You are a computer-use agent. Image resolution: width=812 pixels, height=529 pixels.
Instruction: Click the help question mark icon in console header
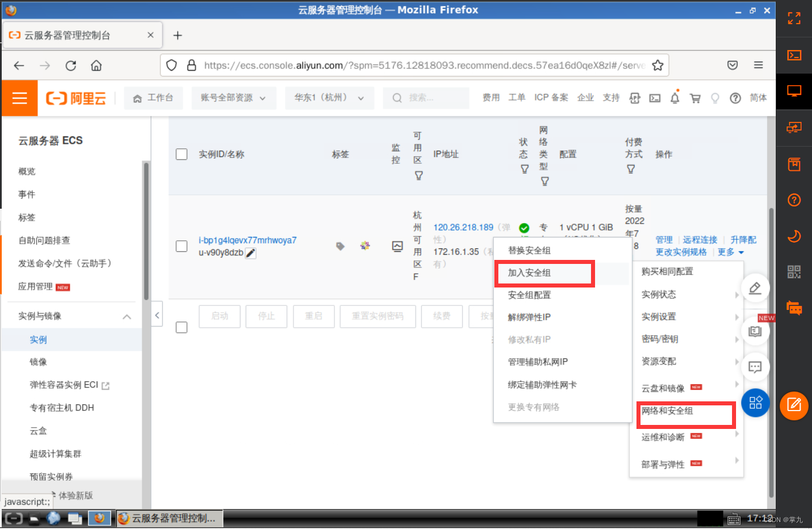point(735,98)
